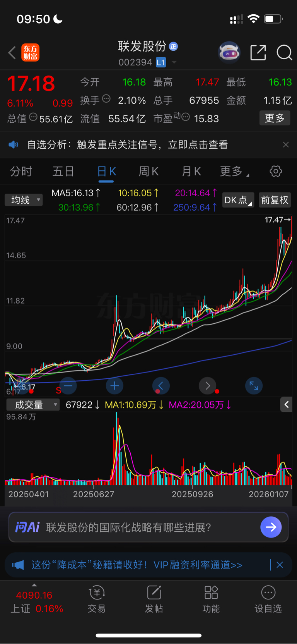
Task: Tap the stock code 002394
Action: [x=135, y=62]
